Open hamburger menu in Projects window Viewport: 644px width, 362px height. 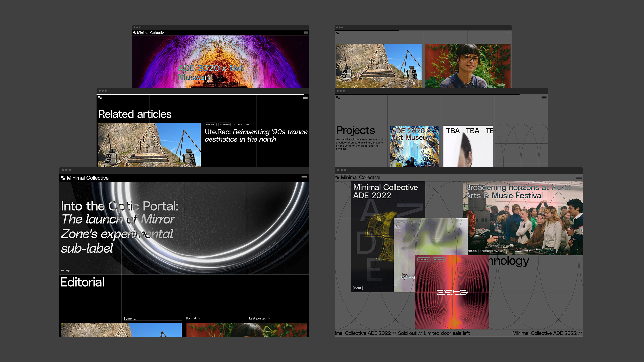point(544,98)
